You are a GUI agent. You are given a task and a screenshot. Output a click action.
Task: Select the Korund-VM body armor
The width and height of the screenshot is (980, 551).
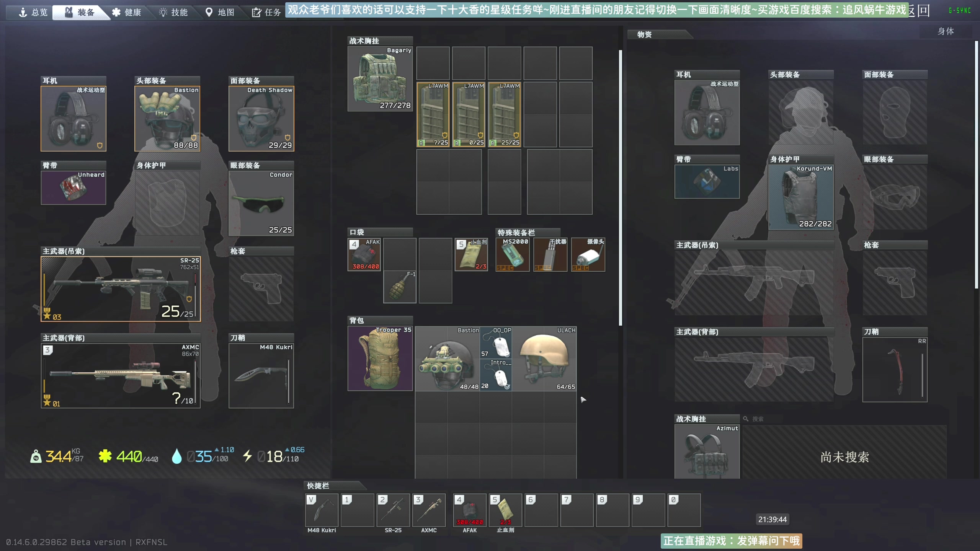coord(801,197)
